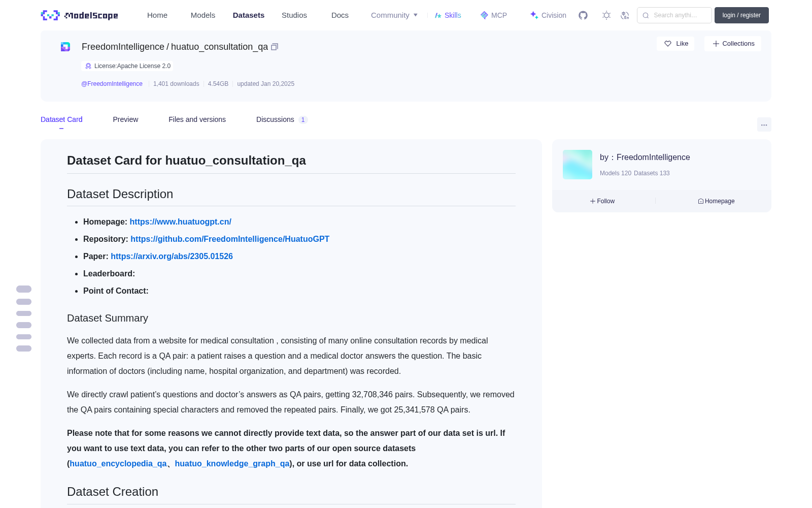Click the Civision star icon
The image size is (812, 508).
pyautogui.click(x=534, y=15)
